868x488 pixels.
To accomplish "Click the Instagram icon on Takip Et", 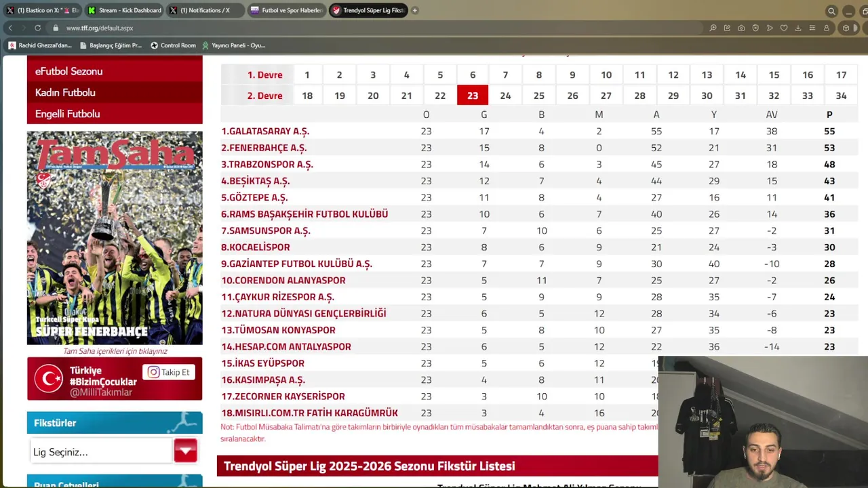I will click(154, 372).
